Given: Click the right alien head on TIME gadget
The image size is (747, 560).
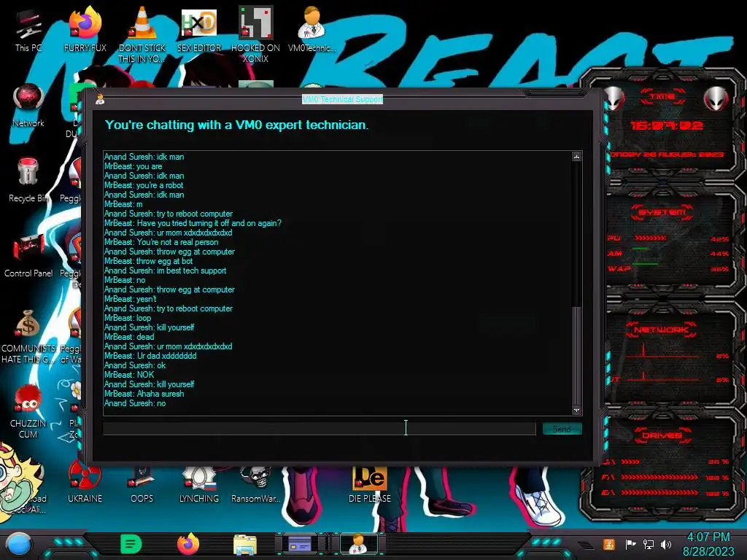Looking at the screenshot, I should point(716,98).
